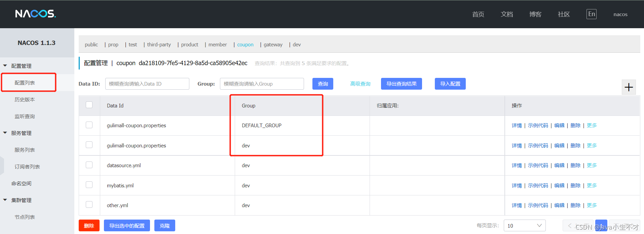Open 历史版本 in the sidebar
644x234 pixels.
(25, 100)
